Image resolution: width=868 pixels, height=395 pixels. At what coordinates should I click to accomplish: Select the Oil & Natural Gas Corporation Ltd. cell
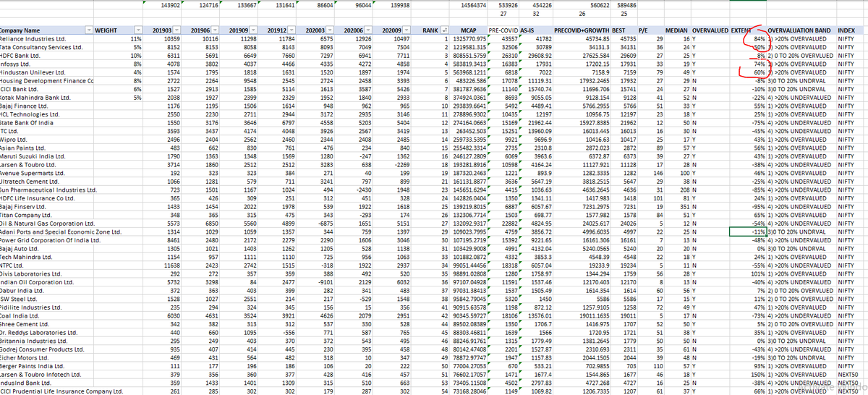46,223
